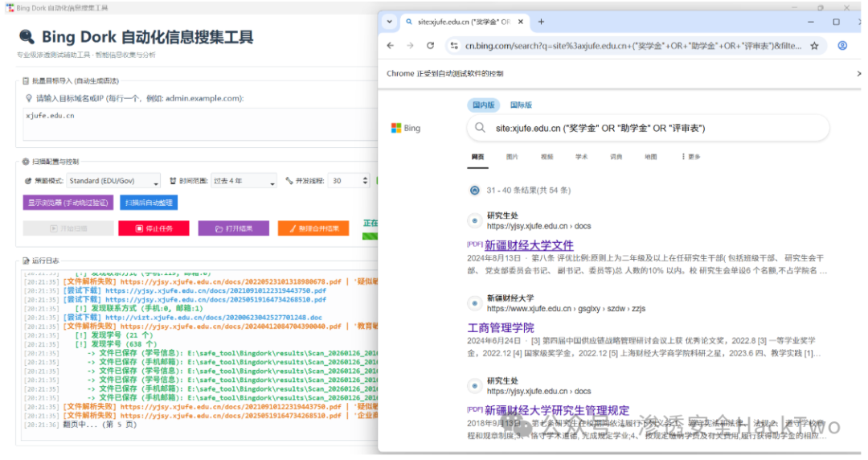This screenshot has height=460, width=868.
Task: Switch to Bing 国内版 tab
Action: (x=483, y=105)
